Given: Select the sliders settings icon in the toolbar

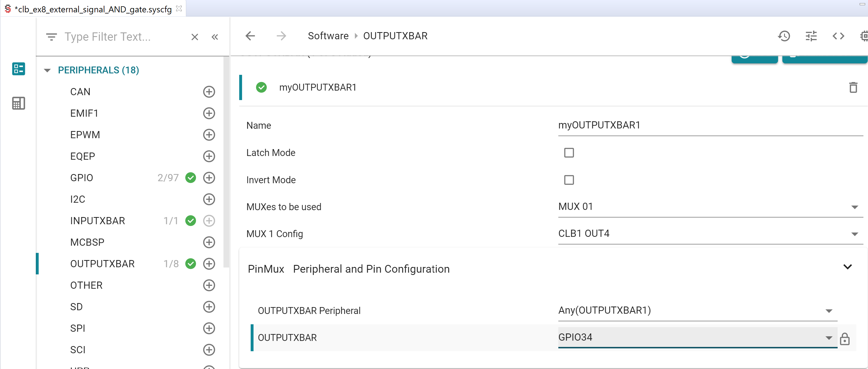Looking at the screenshot, I should pos(811,36).
